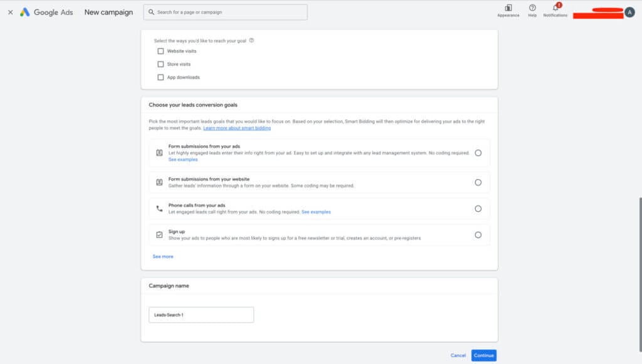This screenshot has width=642, height=364.
Task: Open the account avatar
Action: click(631, 12)
